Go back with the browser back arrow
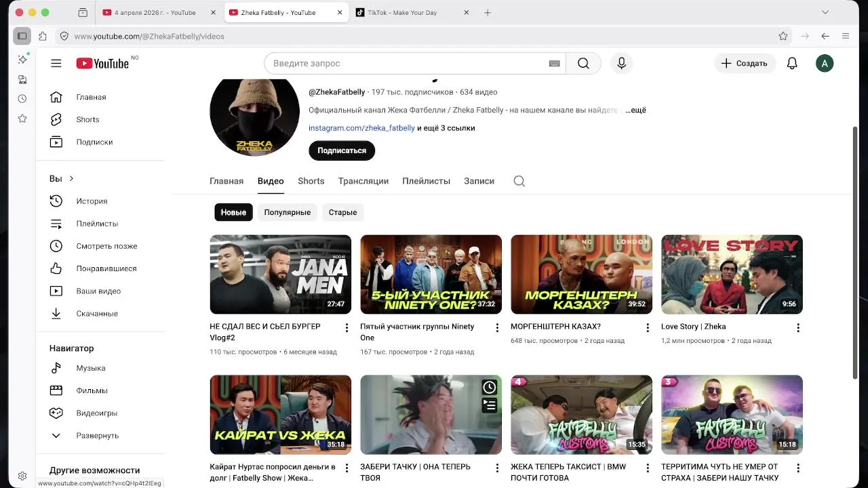Screen dimensions: 868x488 point(825,36)
